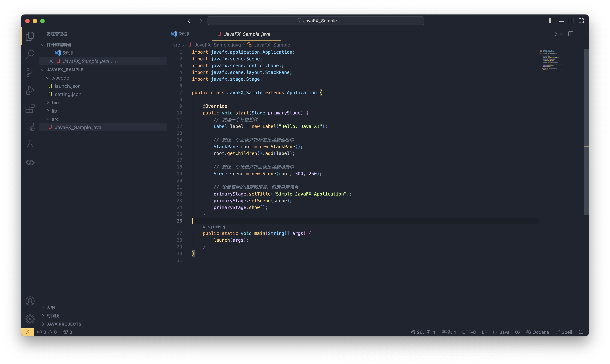Image resolution: width=610 pixels, height=364 pixels.
Task: Open run options dropdown arrow
Action: point(562,34)
